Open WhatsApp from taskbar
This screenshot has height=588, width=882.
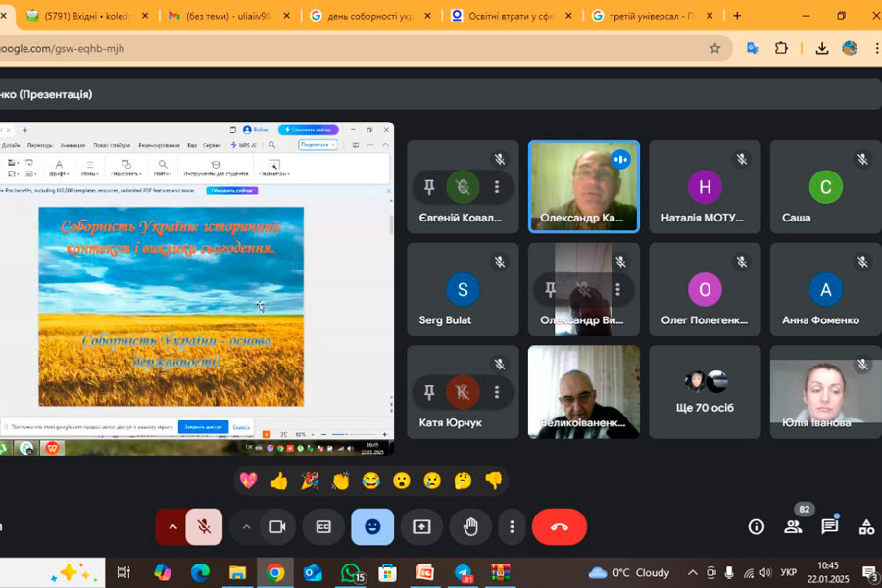tap(352, 572)
